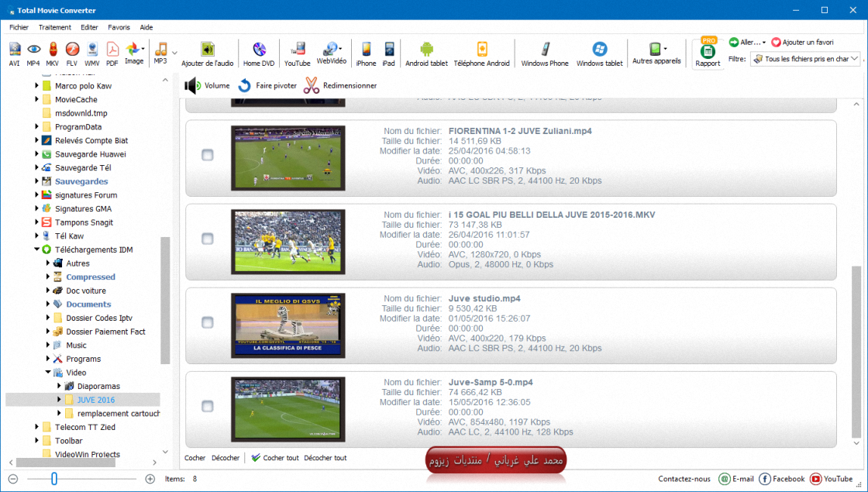Collapse the Téléchargements IDM folder
The height and width of the screenshot is (492, 868).
coord(36,249)
